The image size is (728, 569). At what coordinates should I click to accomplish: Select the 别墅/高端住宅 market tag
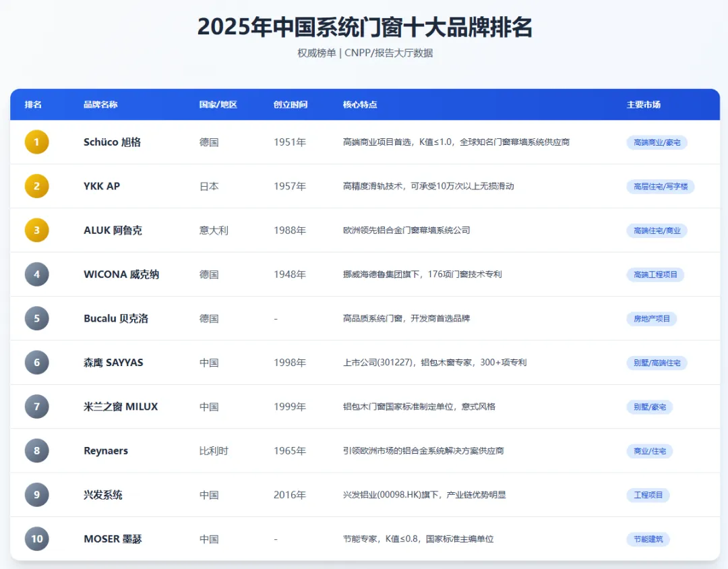pyautogui.click(x=657, y=363)
